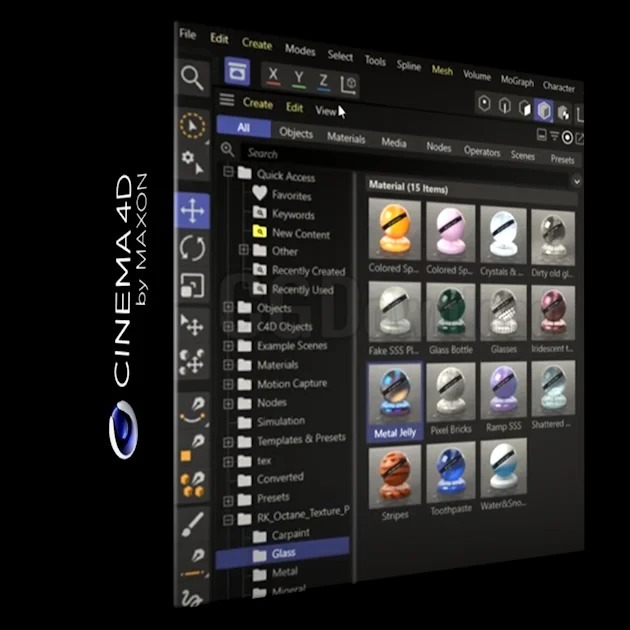Switch to the Objects tab
This screenshot has height=630, width=630.
point(296,133)
